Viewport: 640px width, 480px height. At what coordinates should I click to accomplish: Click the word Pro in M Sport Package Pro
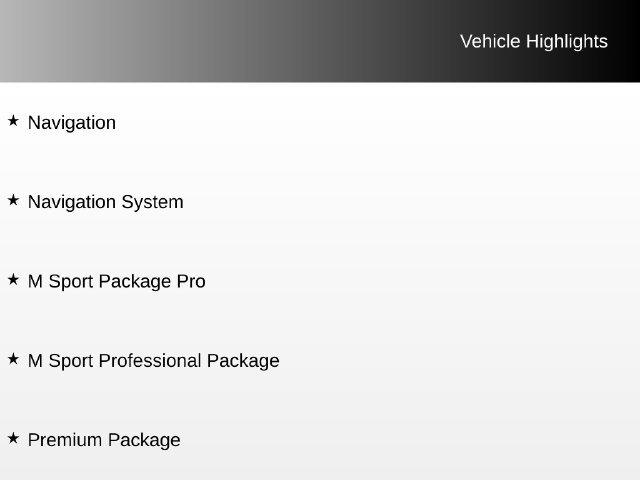click(x=191, y=282)
